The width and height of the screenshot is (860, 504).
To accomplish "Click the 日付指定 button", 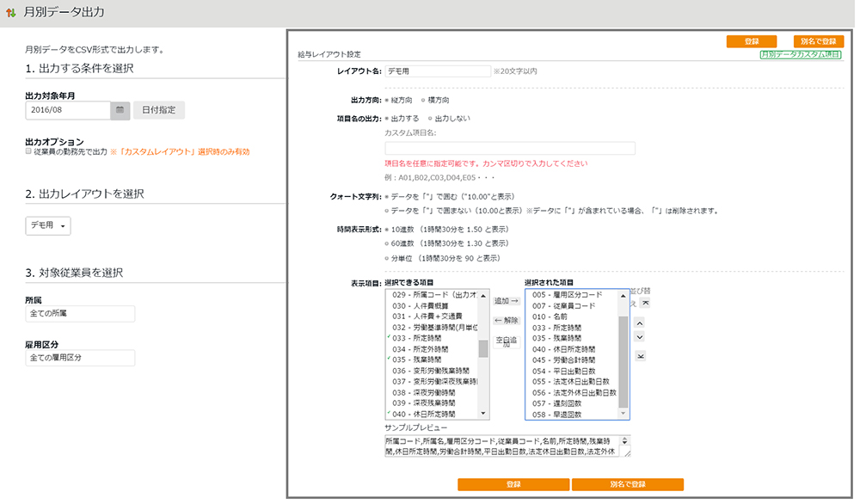I will click(x=158, y=110).
